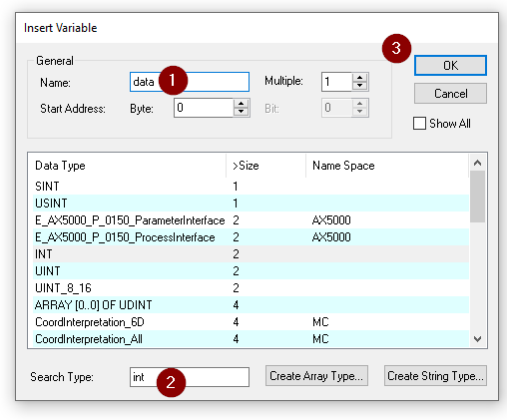Increase the Multiple value with up arrow
Screen dimensions: 507x420
pos(359,78)
